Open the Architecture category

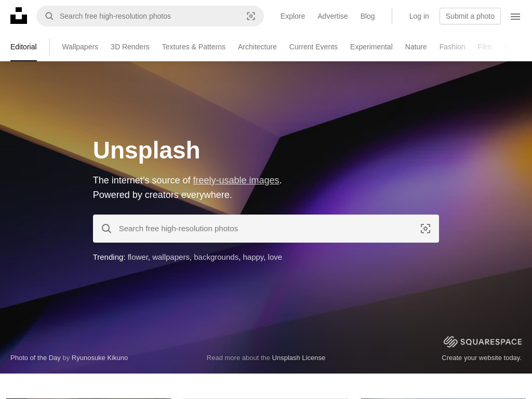tap(257, 47)
